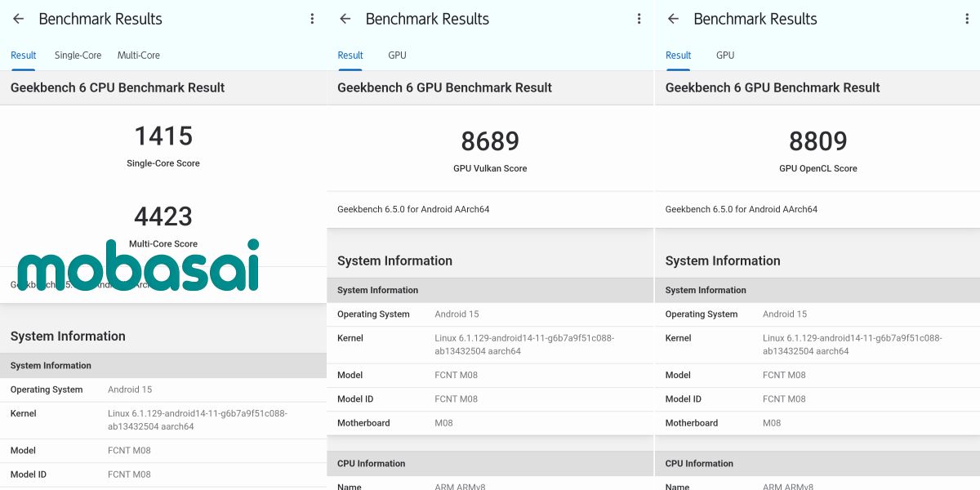Select Kernel version text in Vulkan panel
Image resolution: width=980 pixels, height=490 pixels.
(523, 345)
